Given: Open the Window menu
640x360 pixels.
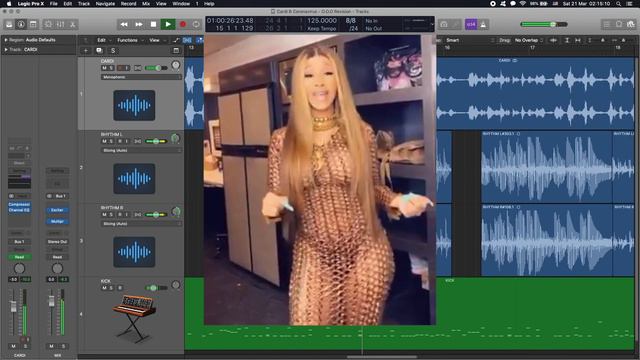Looking at the screenshot, I should pos(181,4).
